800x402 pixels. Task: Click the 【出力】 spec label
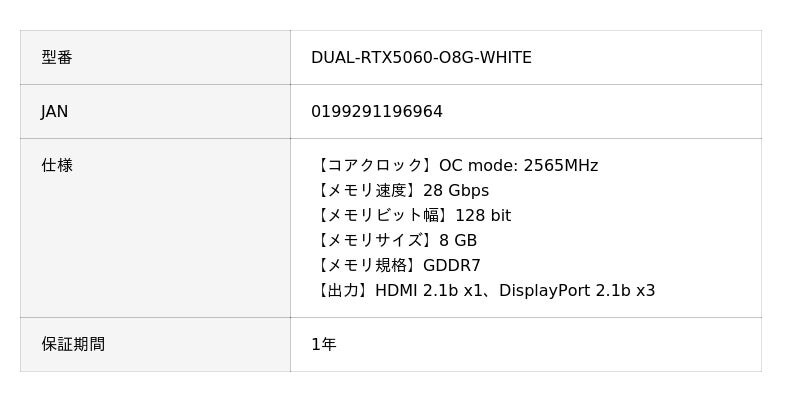point(343,291)
